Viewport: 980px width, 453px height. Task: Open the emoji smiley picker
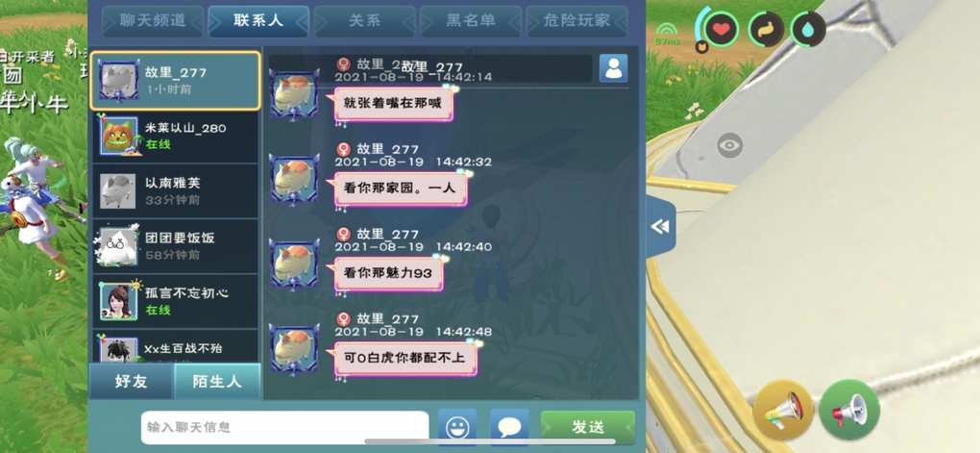pyautogui.click(x=457, y=427)
